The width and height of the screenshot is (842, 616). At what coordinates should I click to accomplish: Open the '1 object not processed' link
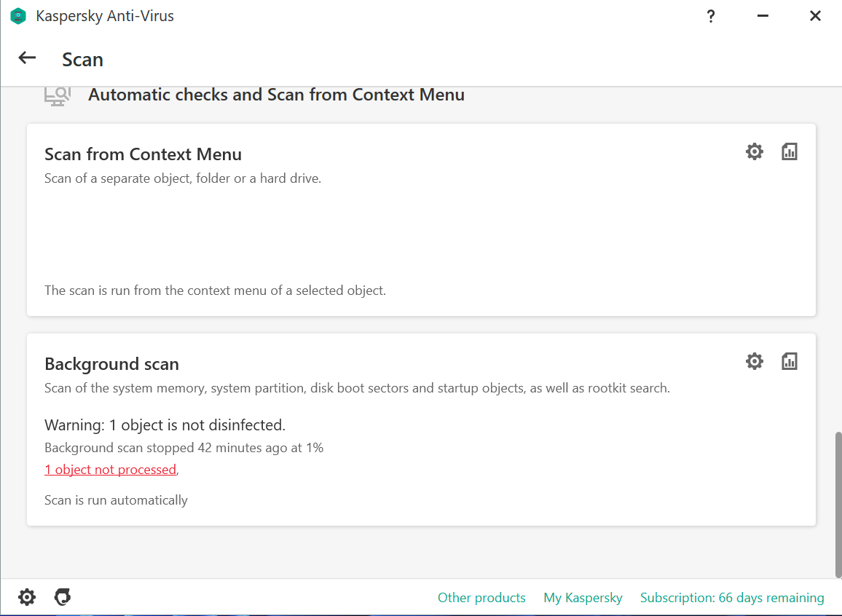click(x=110, y=470)
